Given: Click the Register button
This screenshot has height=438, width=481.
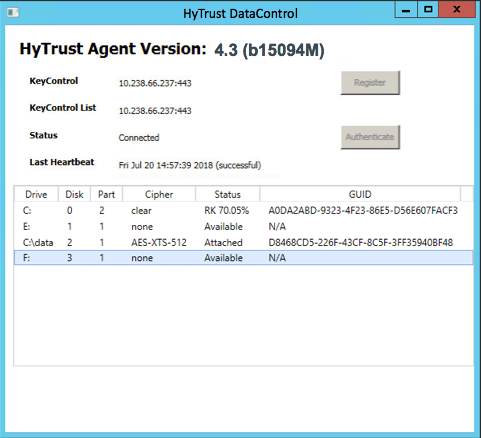Looking at the screenshot, I should click(370, 83).
